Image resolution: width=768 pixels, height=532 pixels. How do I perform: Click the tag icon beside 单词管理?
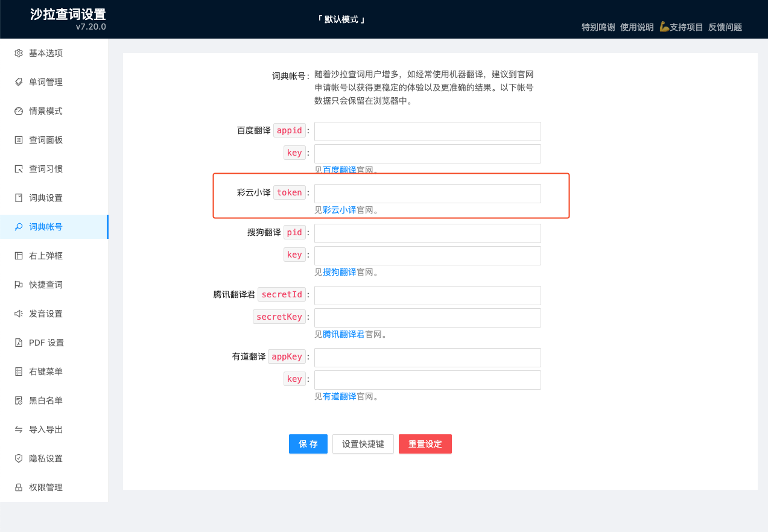click(19, 82)
